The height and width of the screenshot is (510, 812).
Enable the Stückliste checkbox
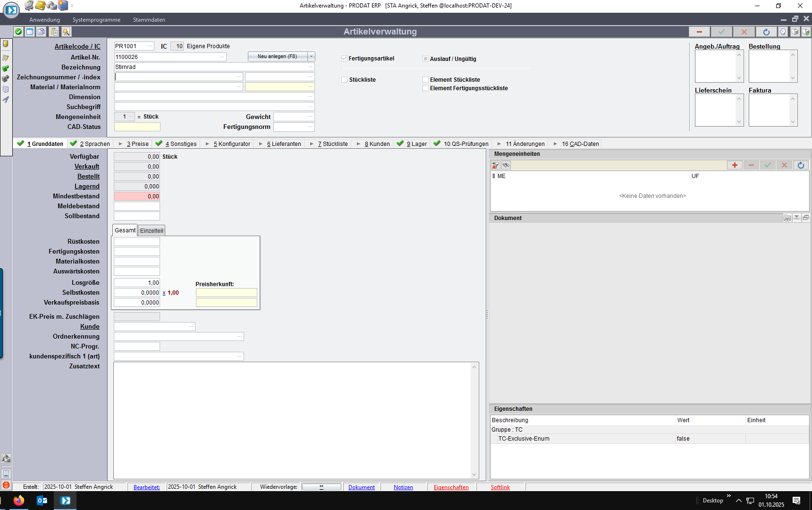click(344, 80)
